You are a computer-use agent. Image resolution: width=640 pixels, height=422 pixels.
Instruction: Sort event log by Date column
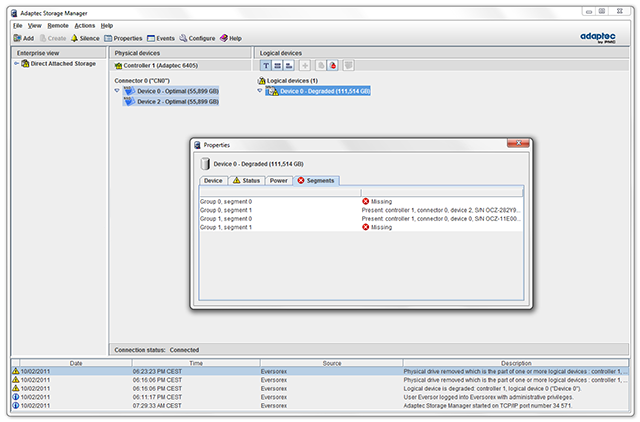[x=76, y=363]
